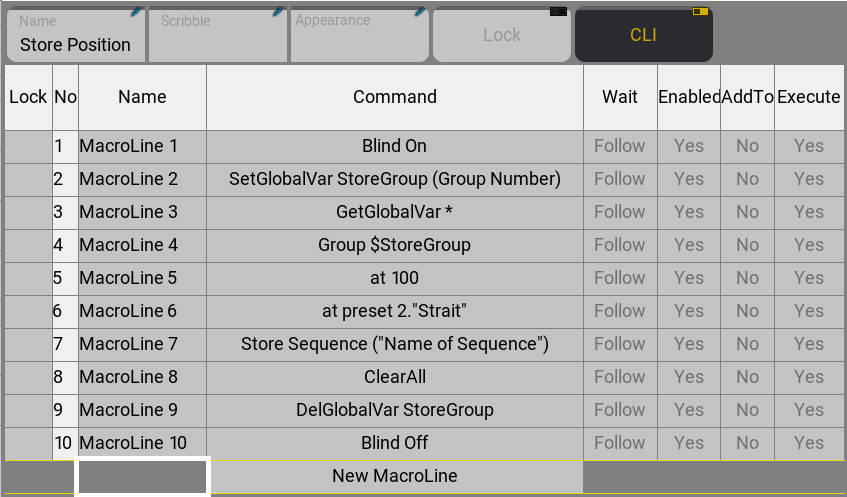
Task: Toggle the Lock button
Action: [501, 35]
